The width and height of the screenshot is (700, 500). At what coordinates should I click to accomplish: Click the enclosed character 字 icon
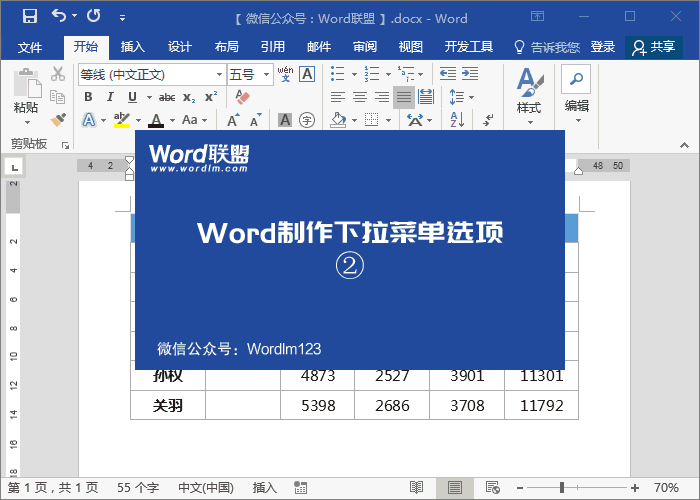307,120
